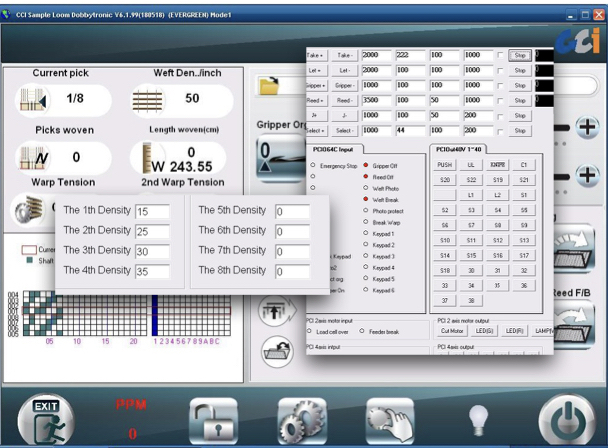This screenshot has width=608, height=448.
Task: Click the LED(G) button
Action: (x=484, y=331)
